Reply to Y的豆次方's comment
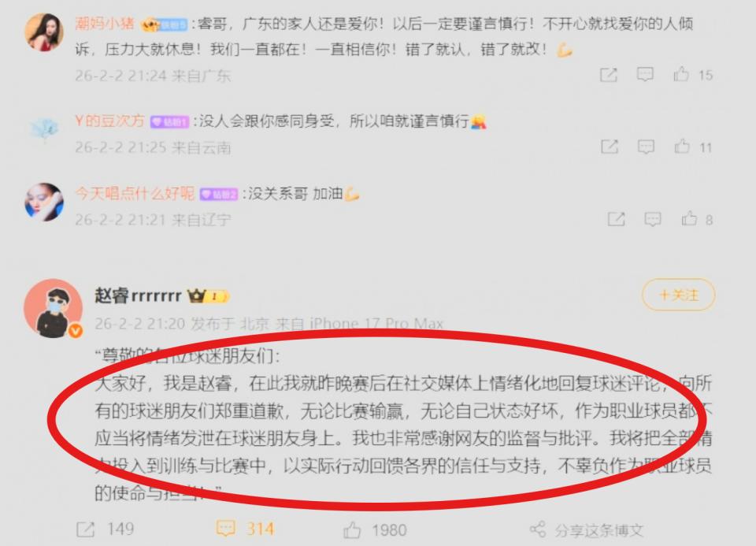The width and height of the screenshot is (756, 546). (x=646, y=147)
